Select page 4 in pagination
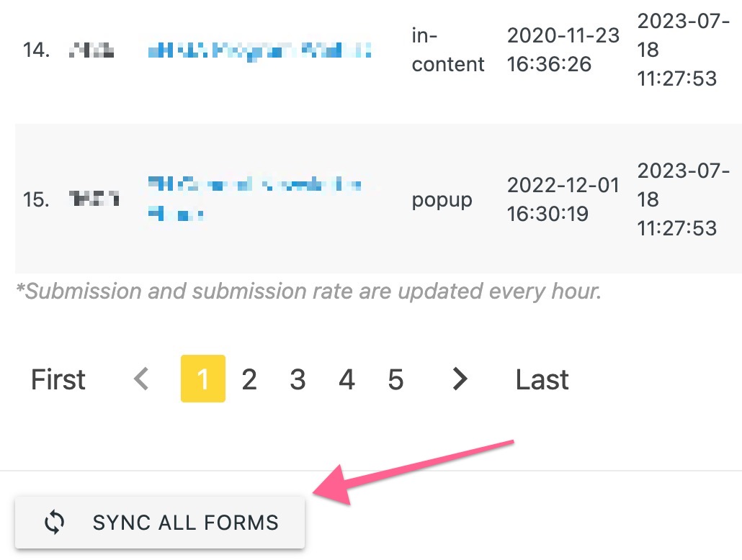 [347, 379]
